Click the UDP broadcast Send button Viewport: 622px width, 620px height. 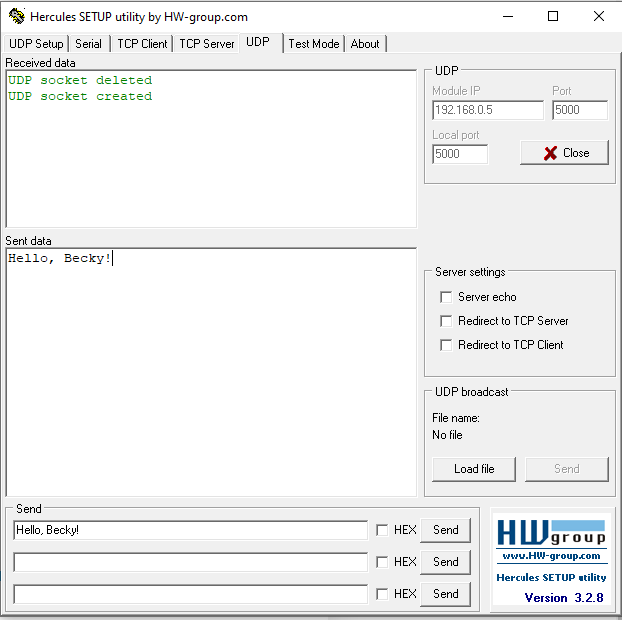(566, 469)
